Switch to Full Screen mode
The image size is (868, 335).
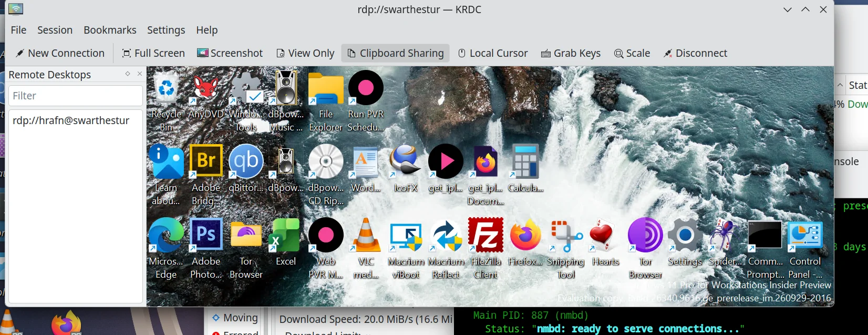[153, 53]
